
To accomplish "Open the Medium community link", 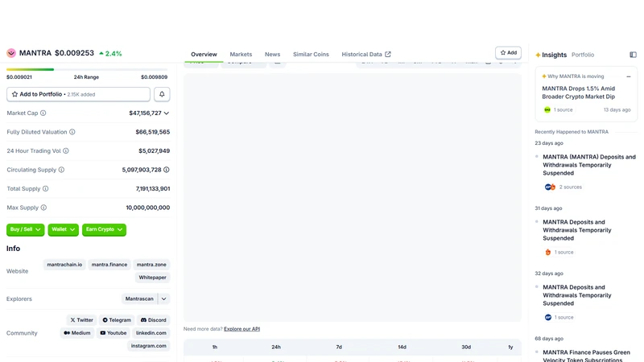I will 76,333.
